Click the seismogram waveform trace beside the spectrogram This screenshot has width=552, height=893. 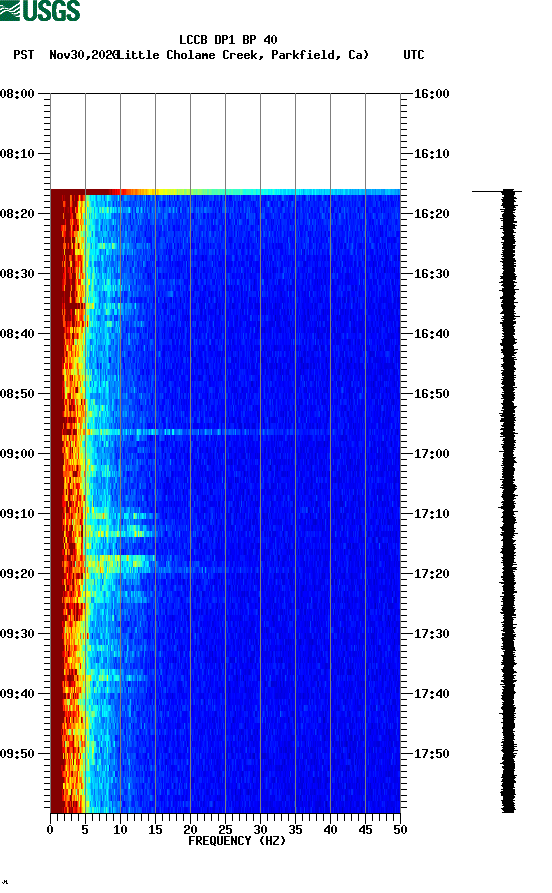coord(508,501)
